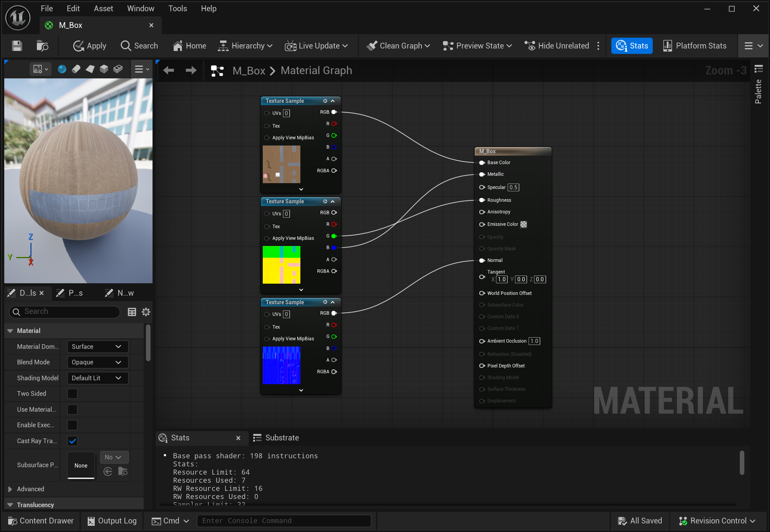Screen dimensions: 770x532
Task: Click the console command input field
Action: tap(284, 521)
